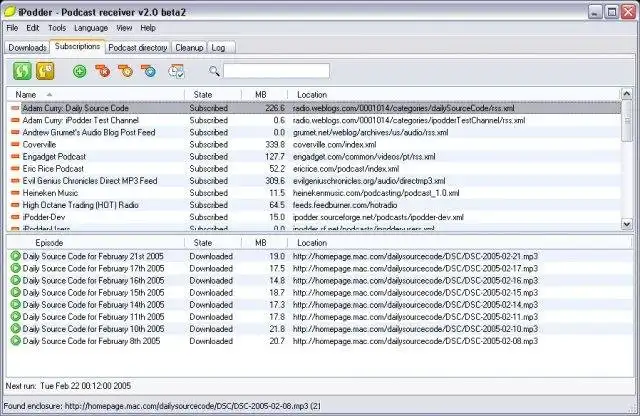Sort feeds by the Name column header
The width and height of the screenshot is (640, 416).
(x=96, y=94)
